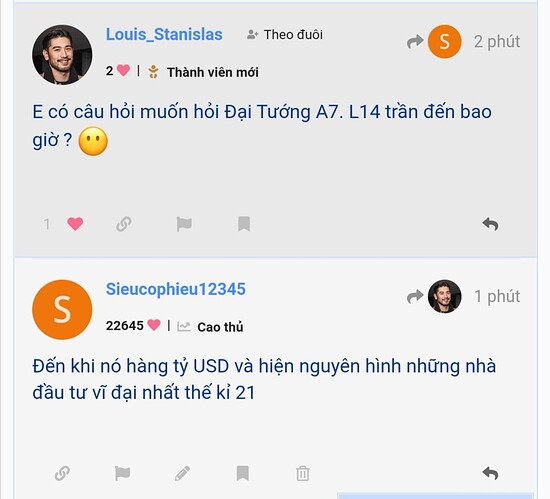Bookmark Sieucophieu12345's post
Screen dimensions: 550x499
coord(243,473)
